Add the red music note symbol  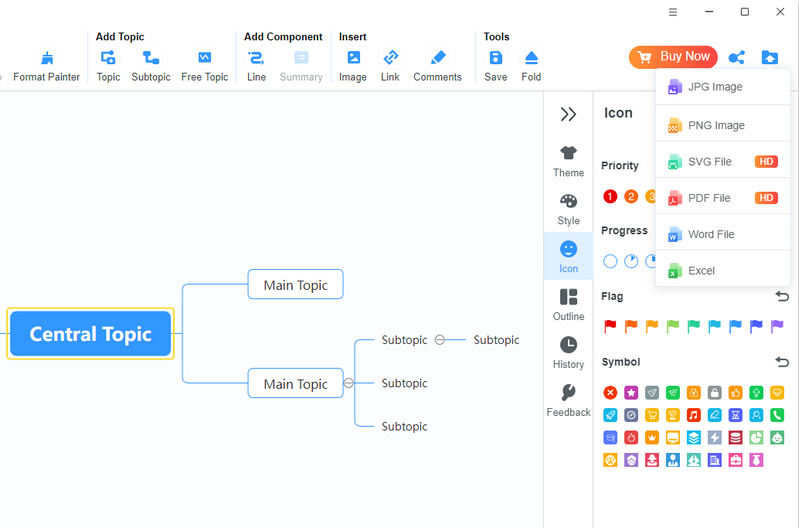pyautogui.click(x=694, y=415)
